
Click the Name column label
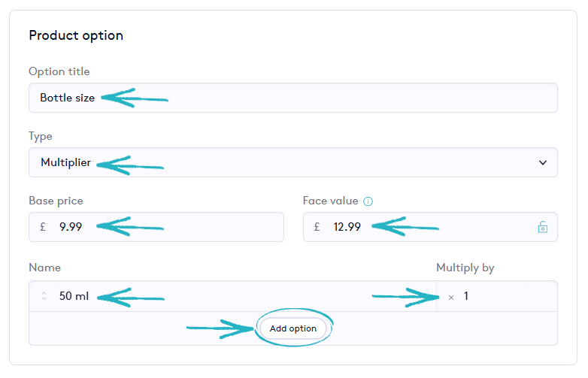(x=44, y=268)
